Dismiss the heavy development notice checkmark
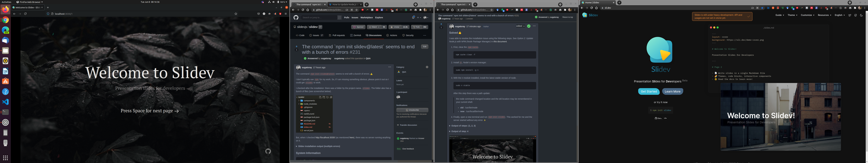This screenshot has width=868, height=163. pyautogui.click(x=748, y=17)
